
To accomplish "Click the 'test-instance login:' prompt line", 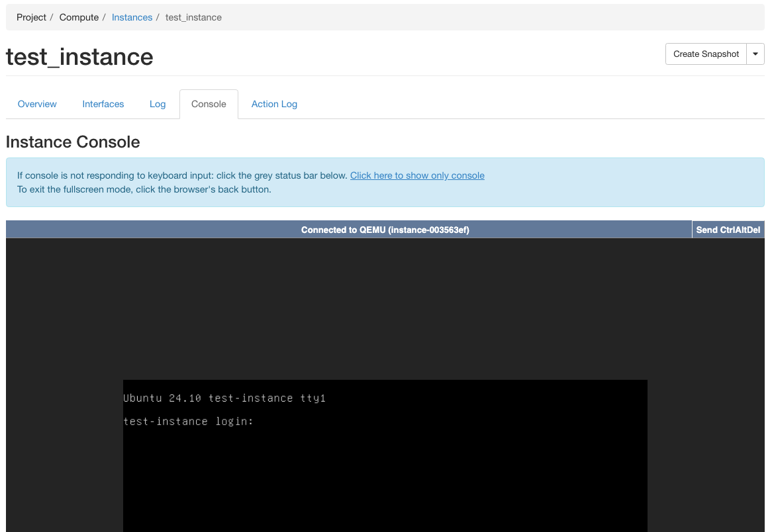I will (188, 421).
